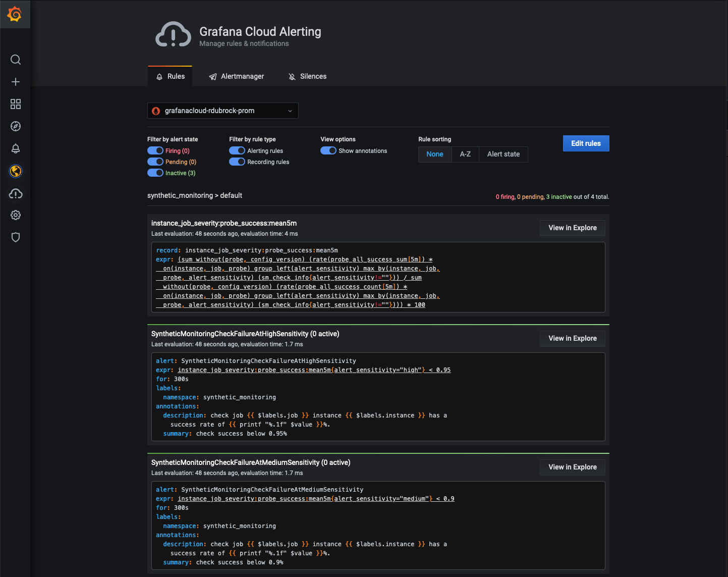
Task: Click the Prometheus datasource flame icon
Action: pos(156,111)
